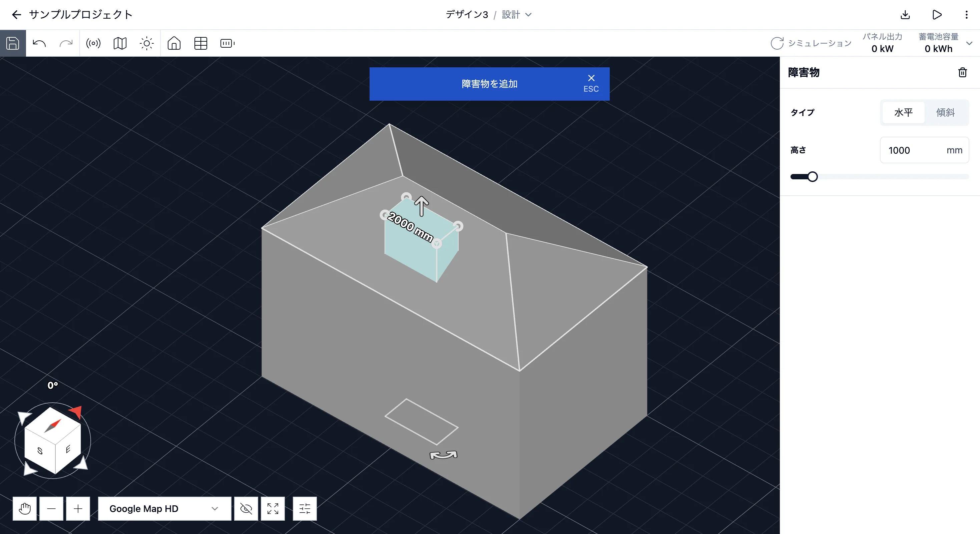980x534 pixels.
Task: Expand the panel output chevron
Action: click(x=969, y=43)
